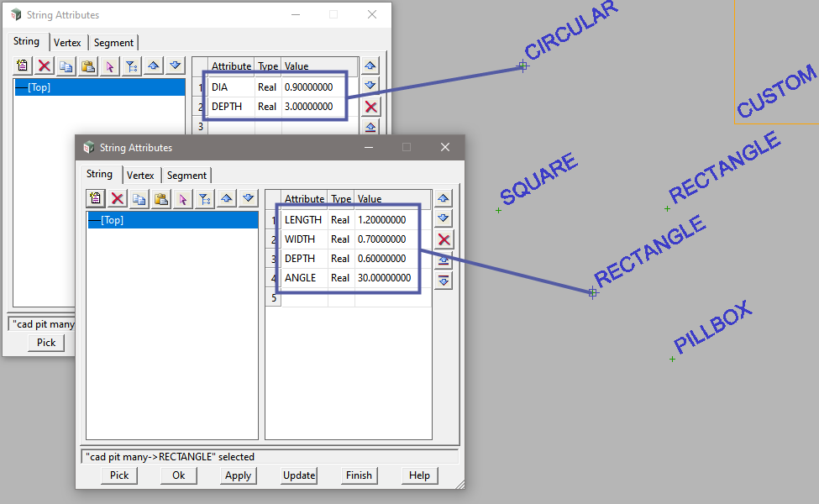Click empty row 5 attribute cell in front window
Screen dimensions: 819x504
click(305, 297)
